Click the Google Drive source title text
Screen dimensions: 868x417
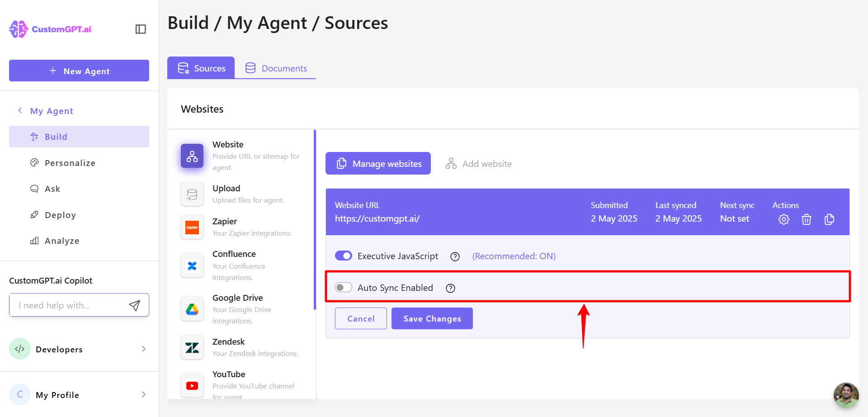(238, 298)
